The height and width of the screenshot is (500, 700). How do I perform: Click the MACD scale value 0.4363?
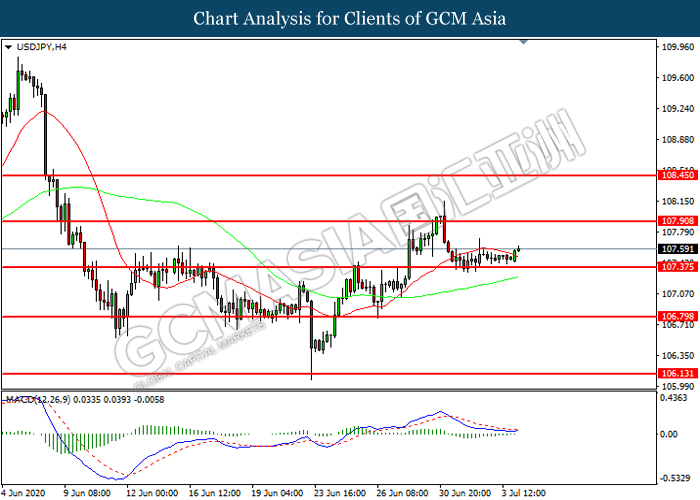674,398
